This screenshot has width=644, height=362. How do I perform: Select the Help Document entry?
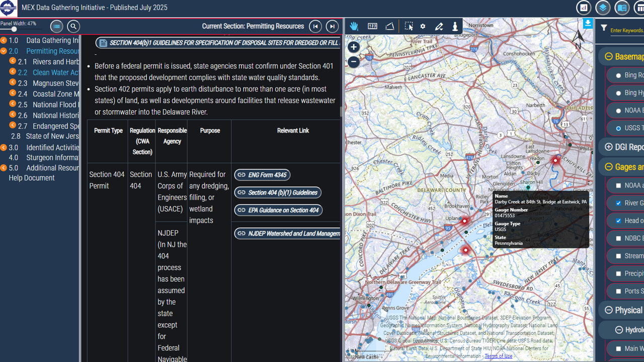pos(32,178)
